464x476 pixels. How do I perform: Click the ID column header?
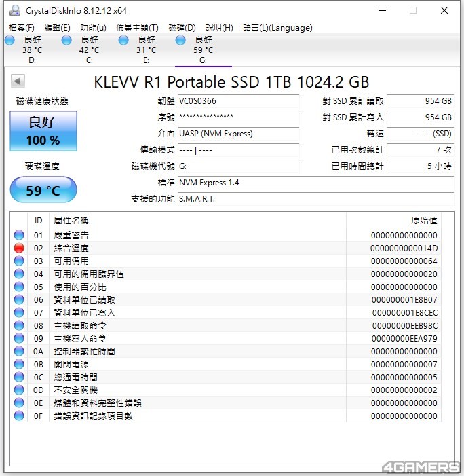[38, 221]
